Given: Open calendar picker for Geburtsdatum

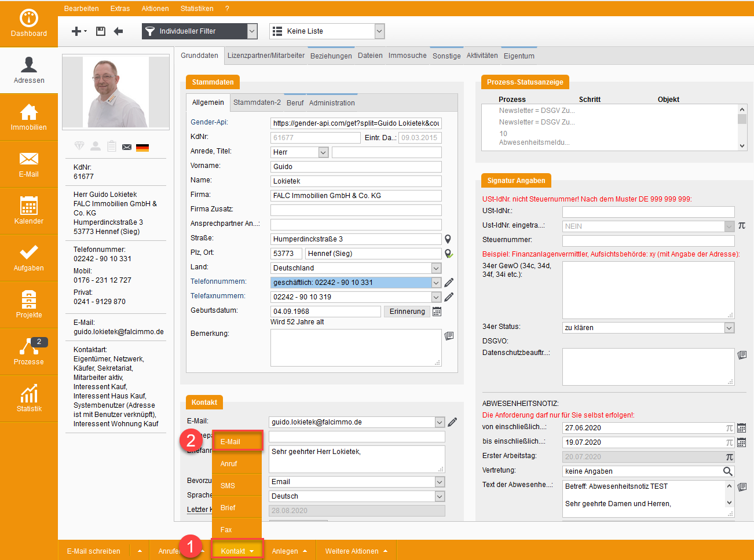Looking at the screenshot, I should [437, 312].
